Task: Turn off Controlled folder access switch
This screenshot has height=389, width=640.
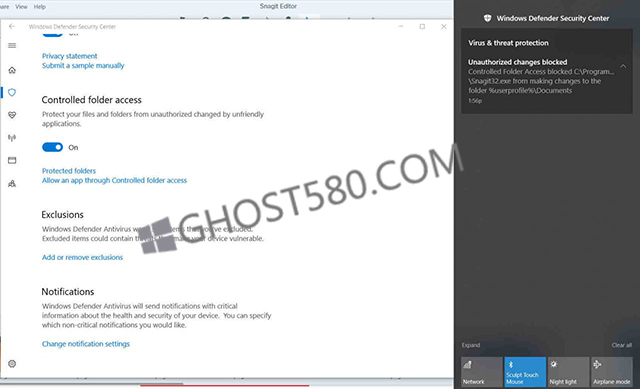Action: coord(53,147)
